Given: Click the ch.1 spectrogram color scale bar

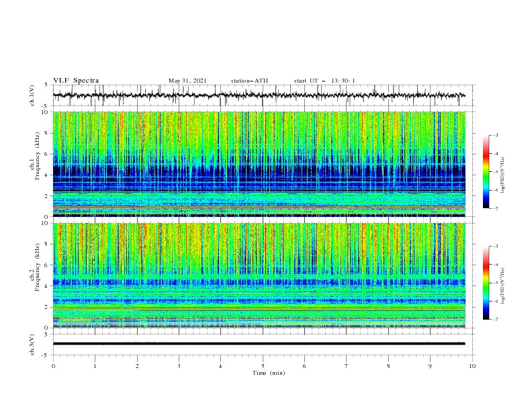Looking at the screenshot, I should click(486, 172).
